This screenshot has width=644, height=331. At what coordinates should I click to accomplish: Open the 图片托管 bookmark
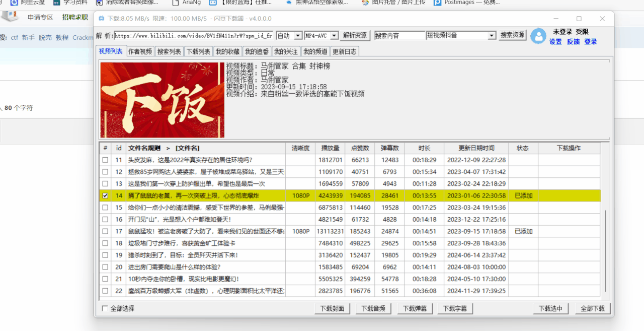click(x=393, y=3)
